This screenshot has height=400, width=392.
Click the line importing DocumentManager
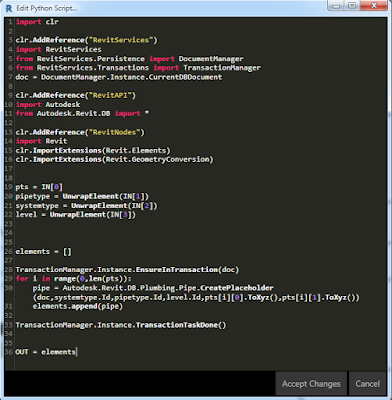(129, 59)
